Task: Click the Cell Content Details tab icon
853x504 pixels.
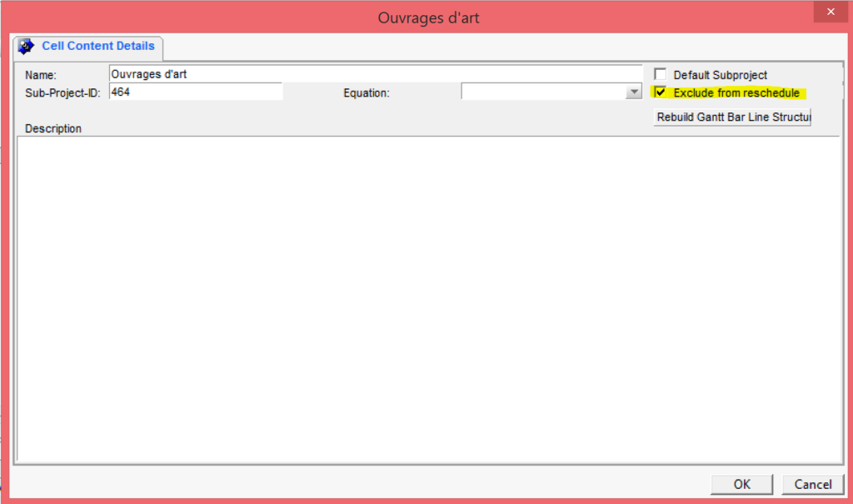Action: (26, 47)
